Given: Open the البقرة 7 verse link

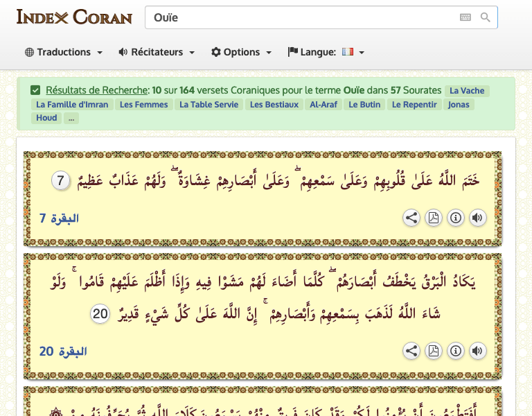Looking at the screenshot, I should tap(59, 218).
